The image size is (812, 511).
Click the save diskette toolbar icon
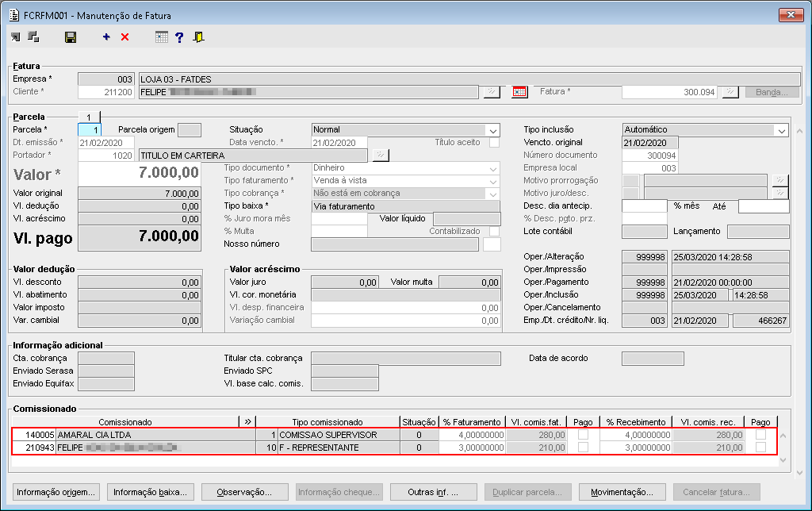[x=71, y=37]
